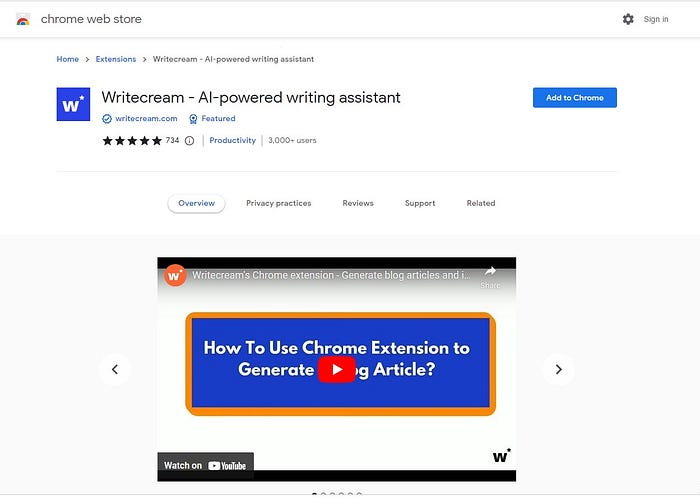Click the five-star rating

(x=132, y=141)
